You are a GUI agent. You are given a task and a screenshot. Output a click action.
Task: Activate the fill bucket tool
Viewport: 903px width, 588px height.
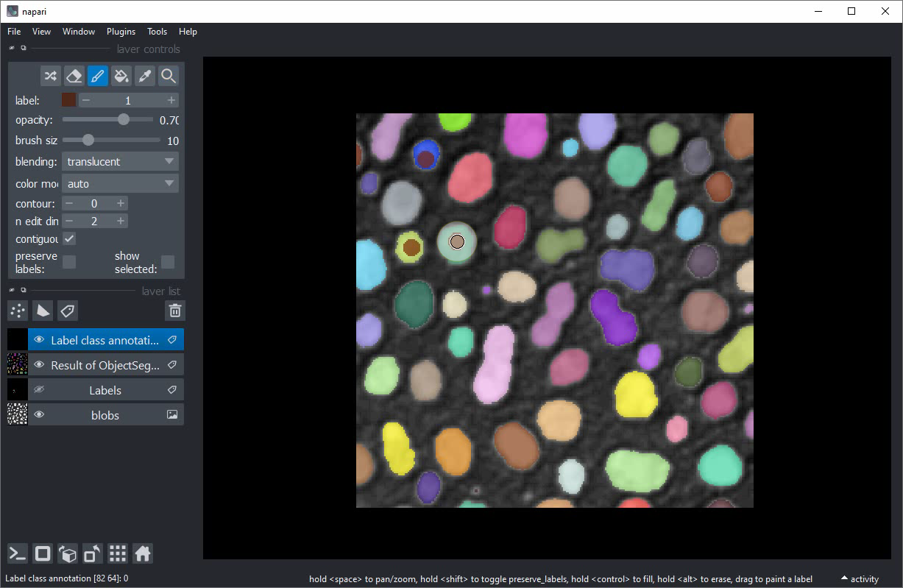tap(121, 76)
